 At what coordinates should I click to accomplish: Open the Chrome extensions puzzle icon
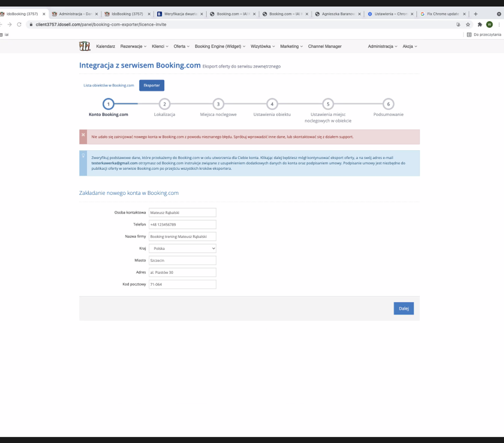tap(480, 25)
